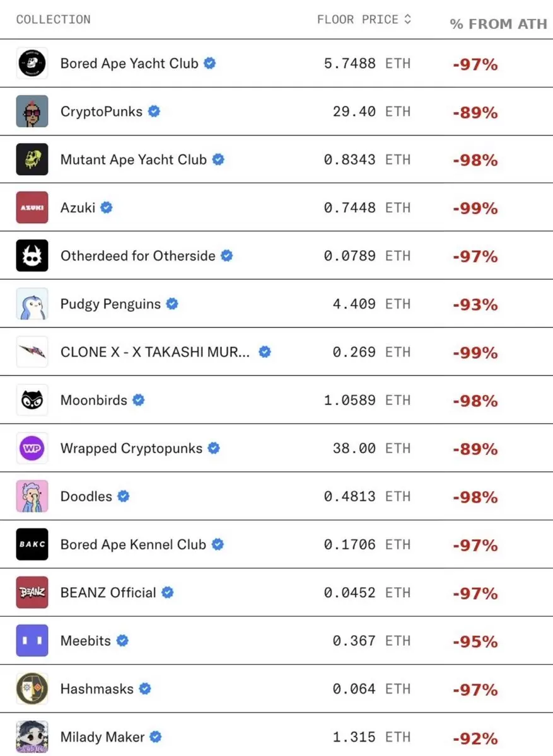Image resolution: width=553 pixels, height=756 pixels.
Task: Select the CryptoPunks pixel avatar icon
Action: click(32, 112)
